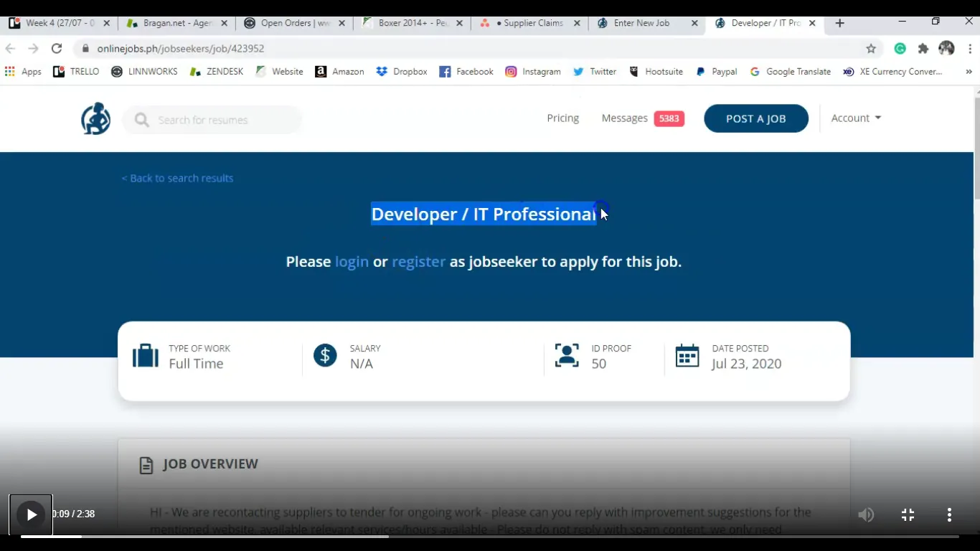Seek on the video progress bar
Screen dimensions: 980x551
tap(490, 536)
